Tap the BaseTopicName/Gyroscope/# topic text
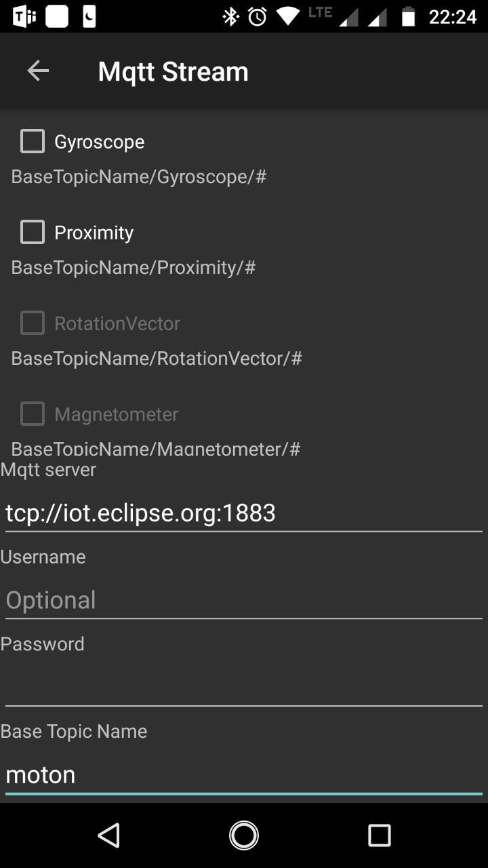Screen dimensions: 488x868 [139, 177]
